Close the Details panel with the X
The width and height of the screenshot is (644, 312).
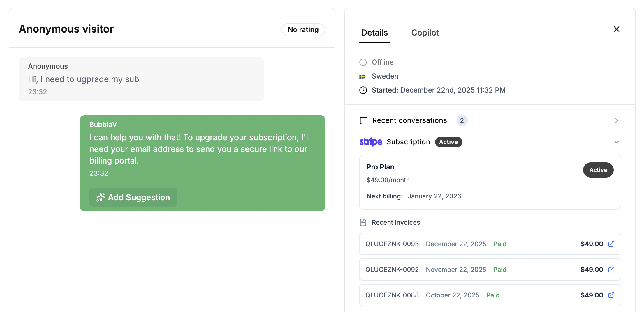(x=617, y=29)
